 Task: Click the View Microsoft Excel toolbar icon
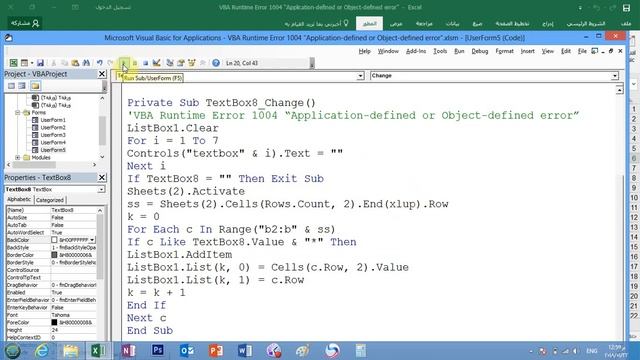tap(13, 63)
